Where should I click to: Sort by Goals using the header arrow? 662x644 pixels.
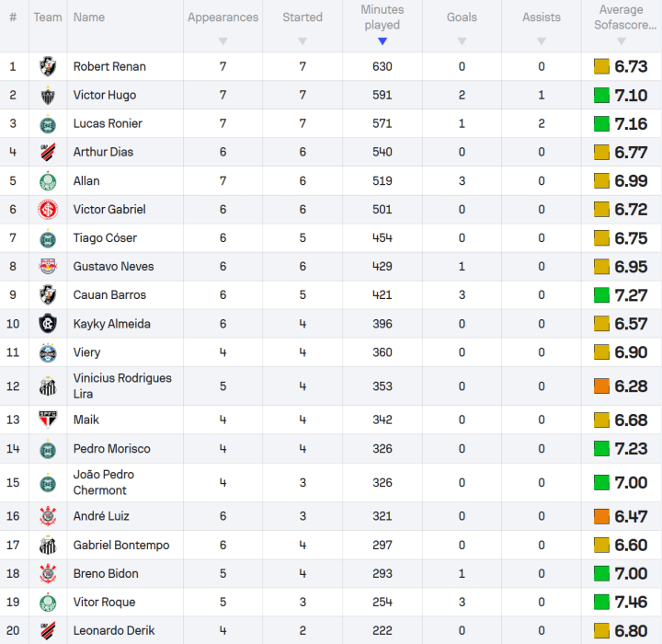462,40
